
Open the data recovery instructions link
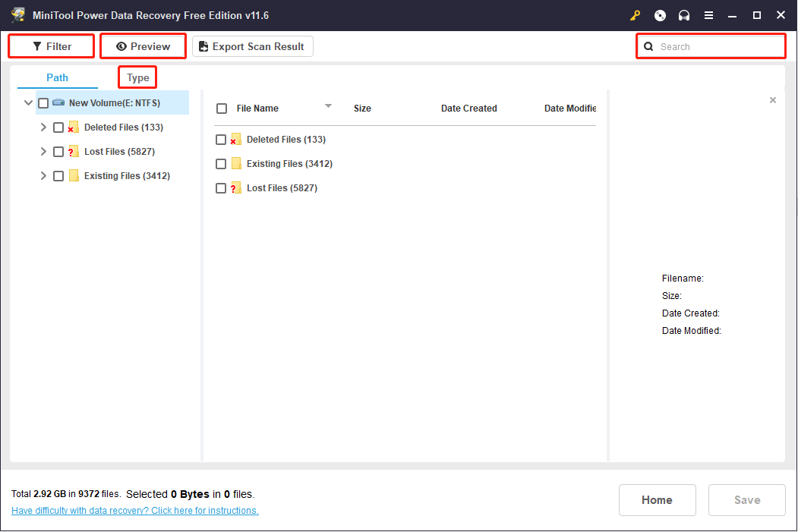click(x=135, y=511)
